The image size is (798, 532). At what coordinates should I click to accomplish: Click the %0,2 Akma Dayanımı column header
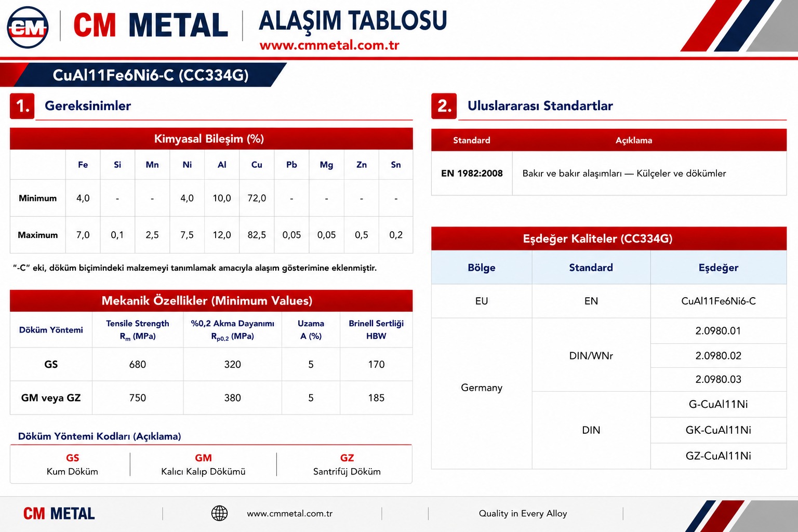pyautogui.click(x=233, y=330)
